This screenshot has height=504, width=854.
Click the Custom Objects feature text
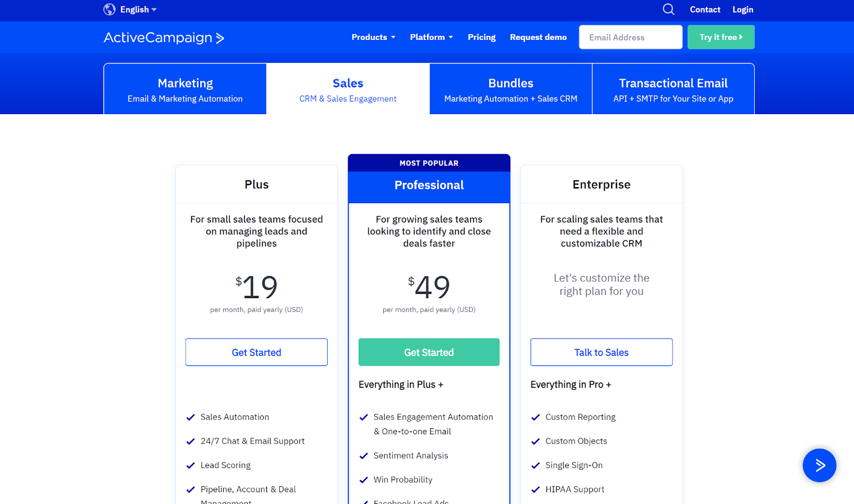[576, 441]
